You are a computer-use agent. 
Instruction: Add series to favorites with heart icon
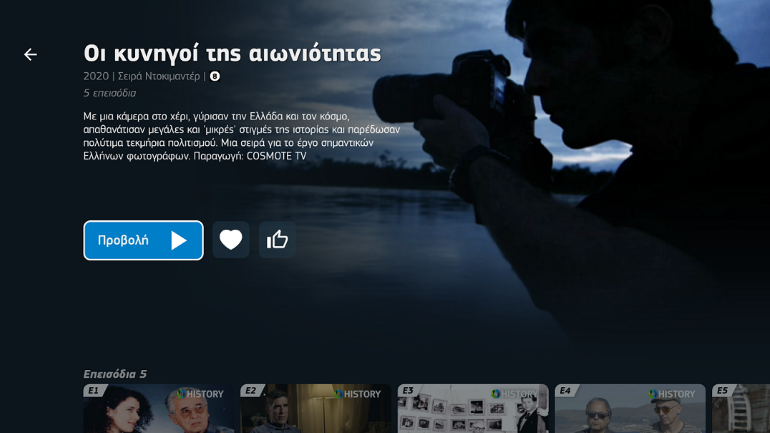coord(231,240)
